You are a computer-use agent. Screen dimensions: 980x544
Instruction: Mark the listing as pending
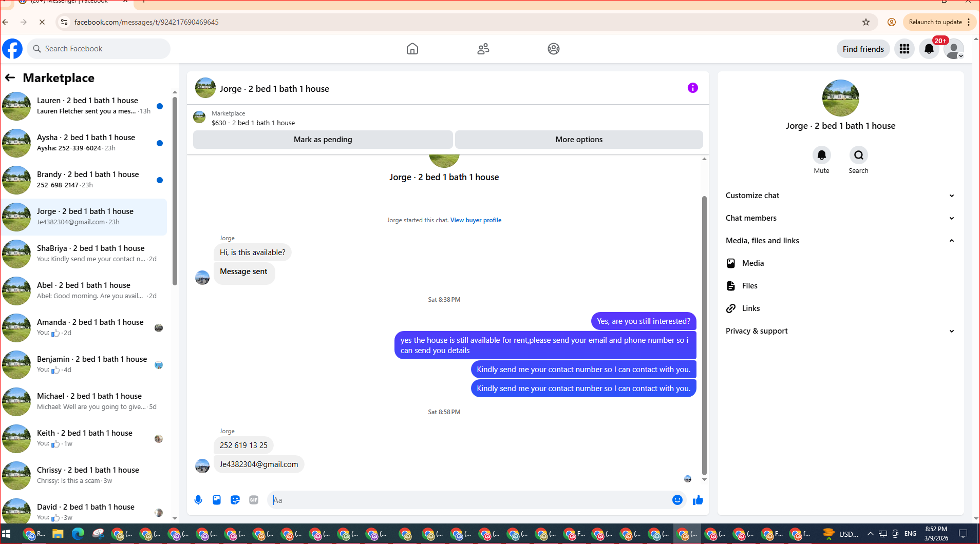323,140
